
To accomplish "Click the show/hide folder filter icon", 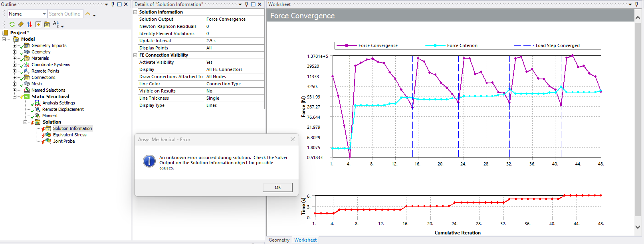I will (x=47, y=24).
